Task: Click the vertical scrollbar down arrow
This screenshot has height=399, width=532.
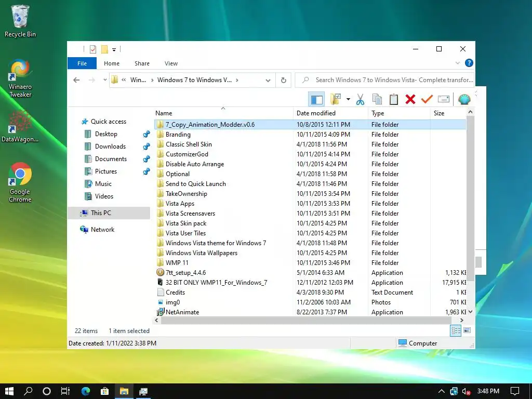Action: pos(470,312)
